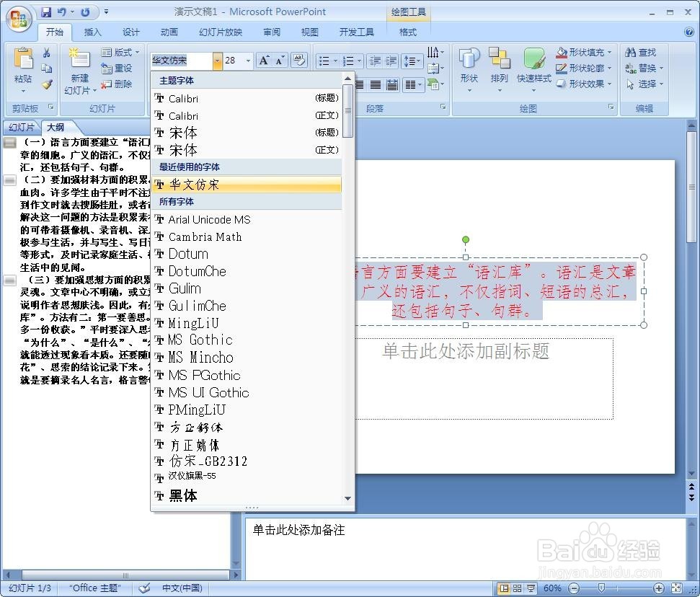Click Delete (删除) slide button
Screen dimensions: 700x597
pos(117,84)
